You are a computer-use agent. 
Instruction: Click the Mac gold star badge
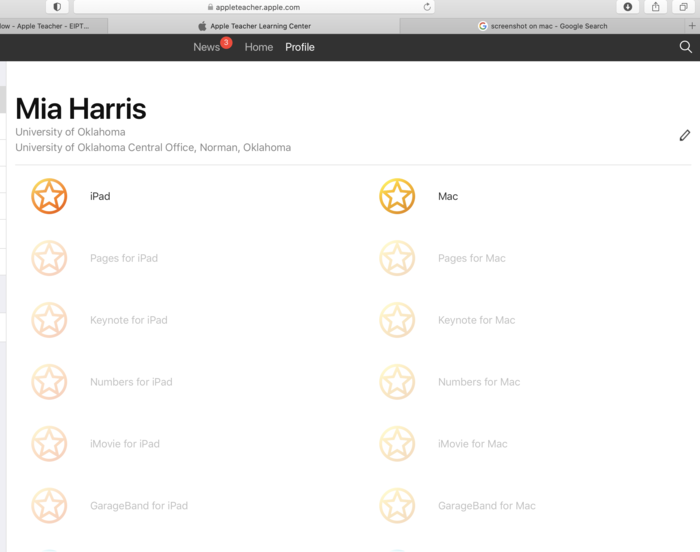(x=397, y=196)
